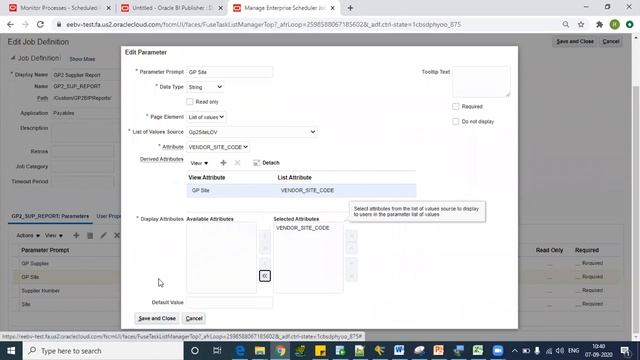Click the ENG language indicator in the tray
The width and height of the screenshot is (640, 360).
[x=573, y=351]
